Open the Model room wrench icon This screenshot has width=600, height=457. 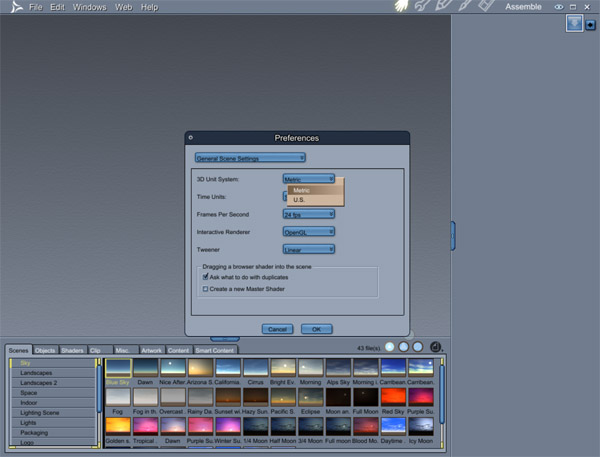coord(422,5)
